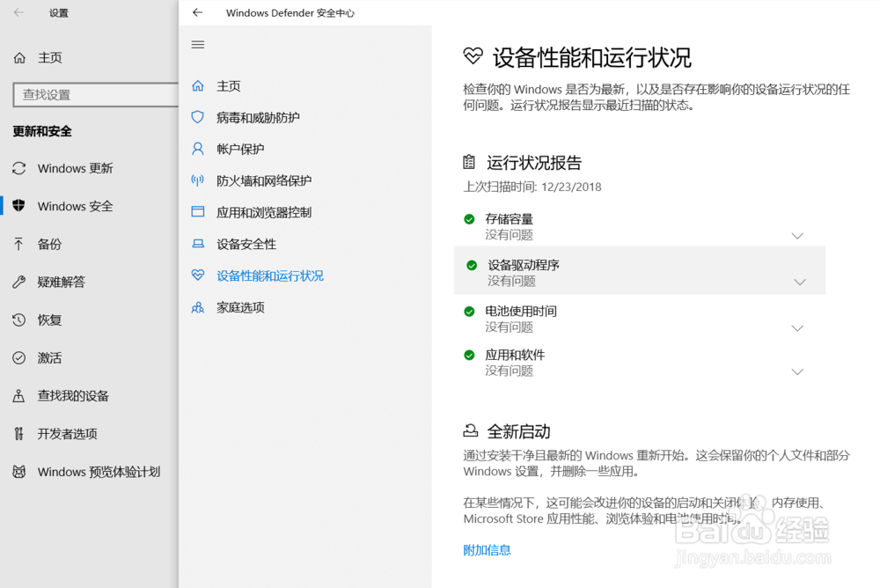Go to 恢复 settings page

(x=49, y=320)
